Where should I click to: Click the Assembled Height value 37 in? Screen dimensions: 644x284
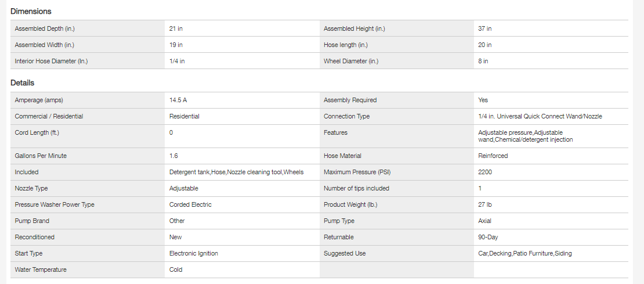(485, 28)
